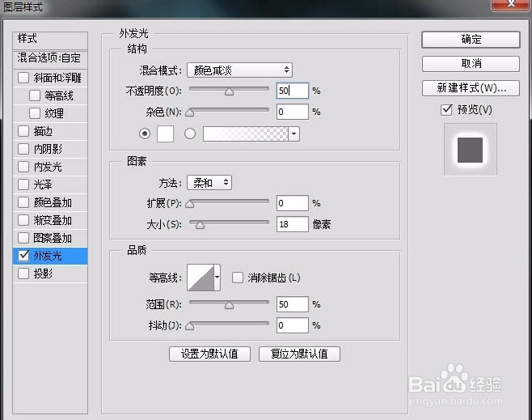Viewport: 532px width, 420px height.
Task: Click the 抖动 slider handle
Action: click(190, 326)
